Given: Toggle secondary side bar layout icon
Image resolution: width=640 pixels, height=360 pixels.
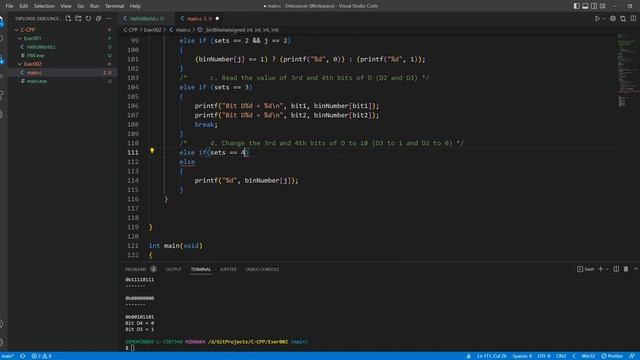Looking at the screenshot, I should pyautogui.click(x=594, y=6).
